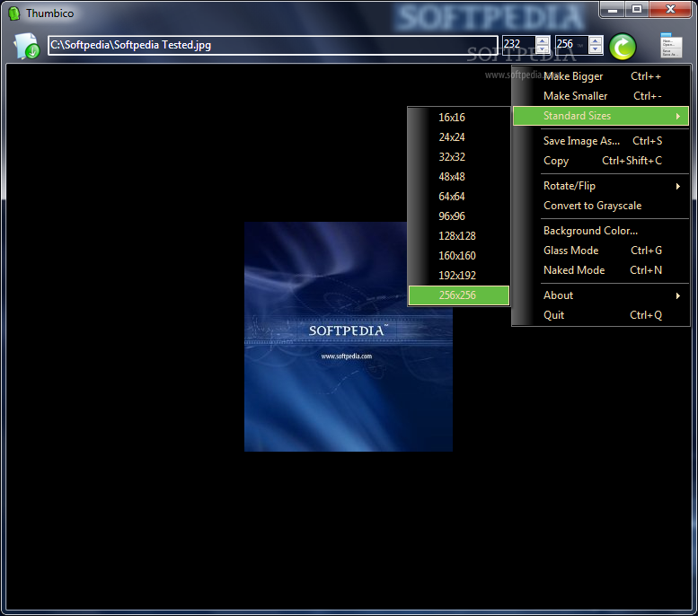Select Copy in the context menu

coord(601,160)
